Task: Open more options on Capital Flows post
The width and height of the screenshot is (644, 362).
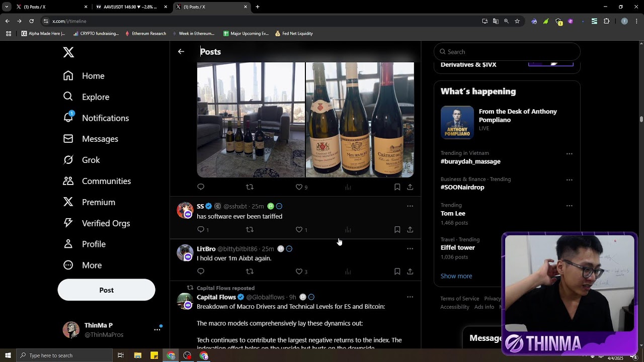Action: click(x=410, y=297)
